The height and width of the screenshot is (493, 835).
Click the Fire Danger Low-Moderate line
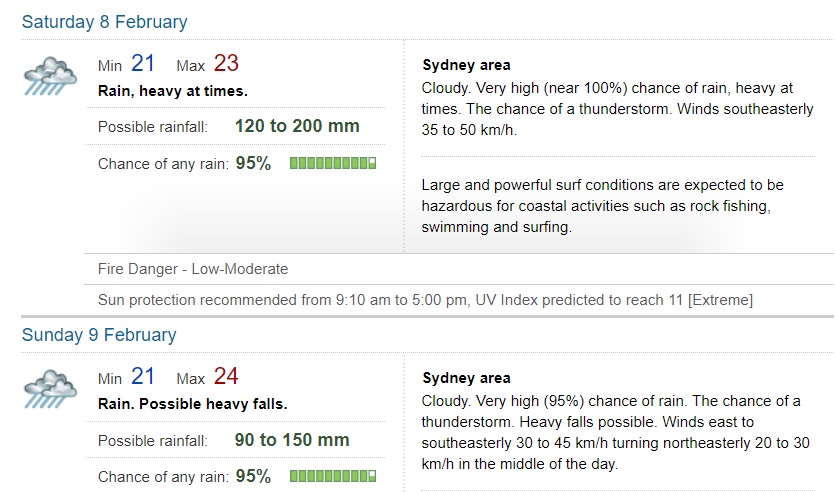193,268
